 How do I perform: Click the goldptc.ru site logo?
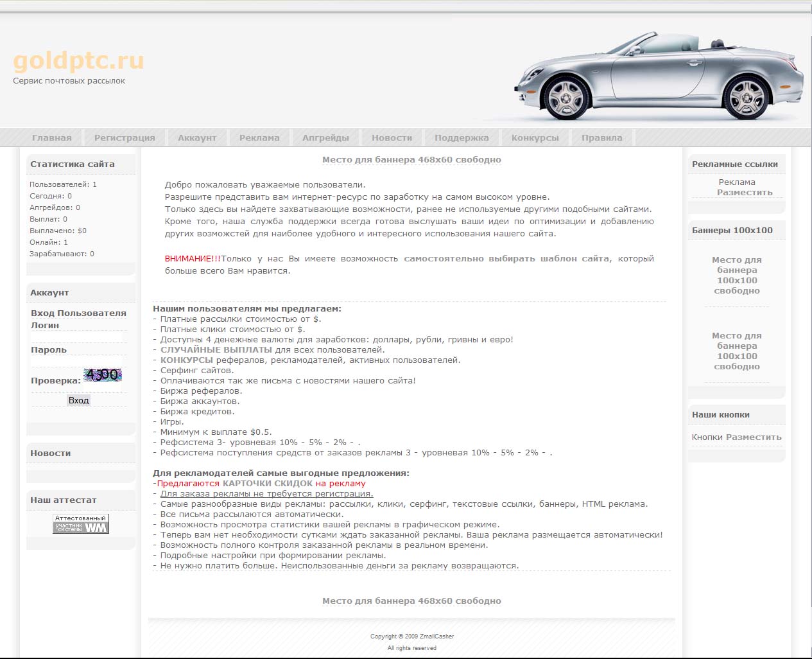coord(78,60)
